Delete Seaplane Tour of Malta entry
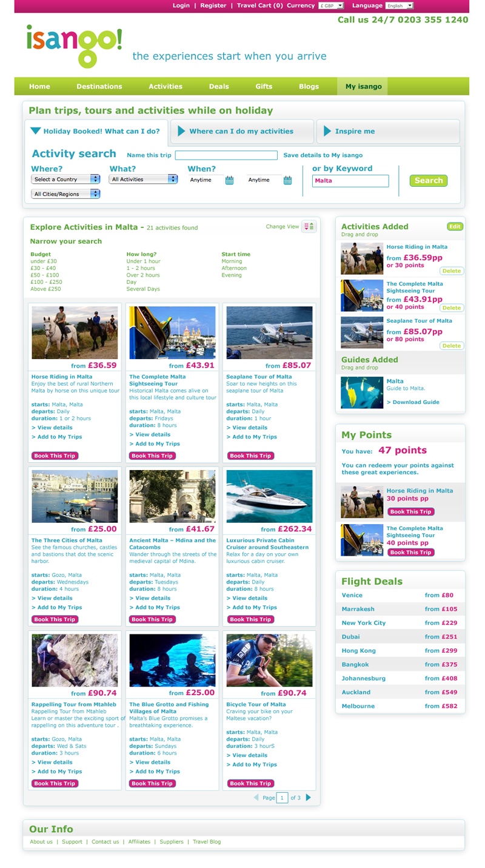485x868 pixels. (451, 346)
